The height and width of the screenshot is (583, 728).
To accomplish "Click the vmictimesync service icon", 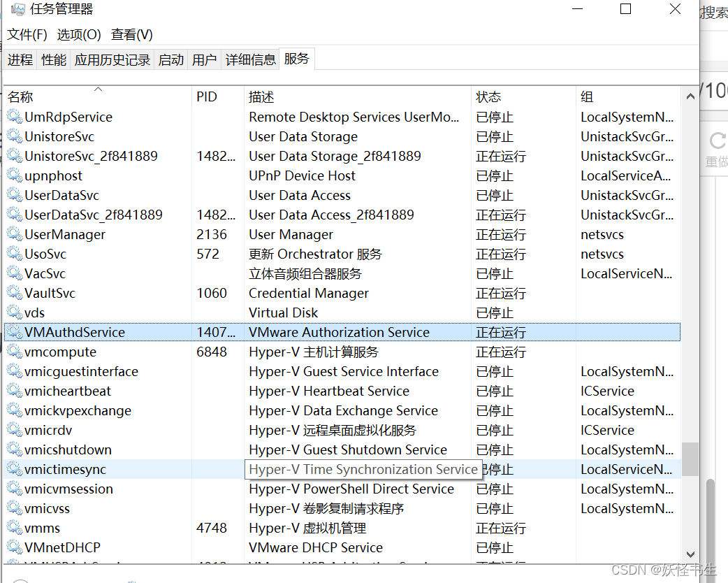I will pos(15,469).
